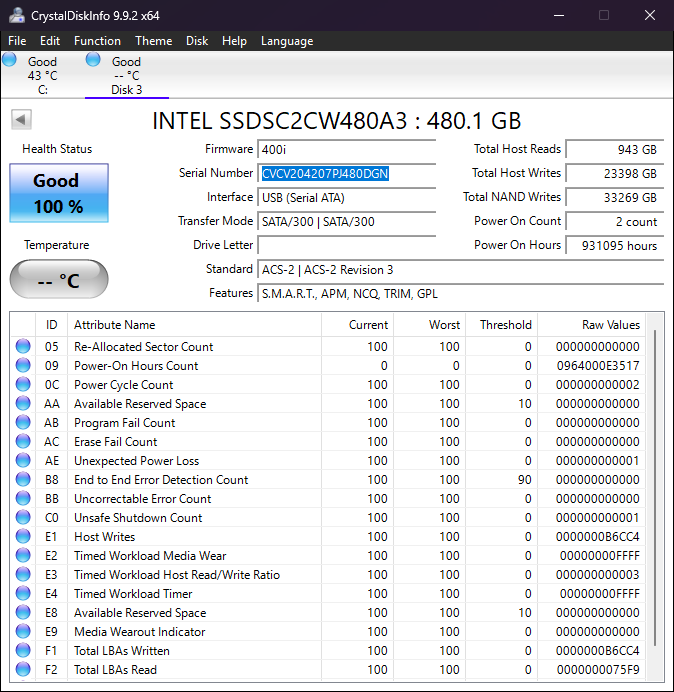Image resolution: width=674 pixels, height=692 pixels.
Task: Click Power On Count value 2 count
Action: tap(614, 221)
